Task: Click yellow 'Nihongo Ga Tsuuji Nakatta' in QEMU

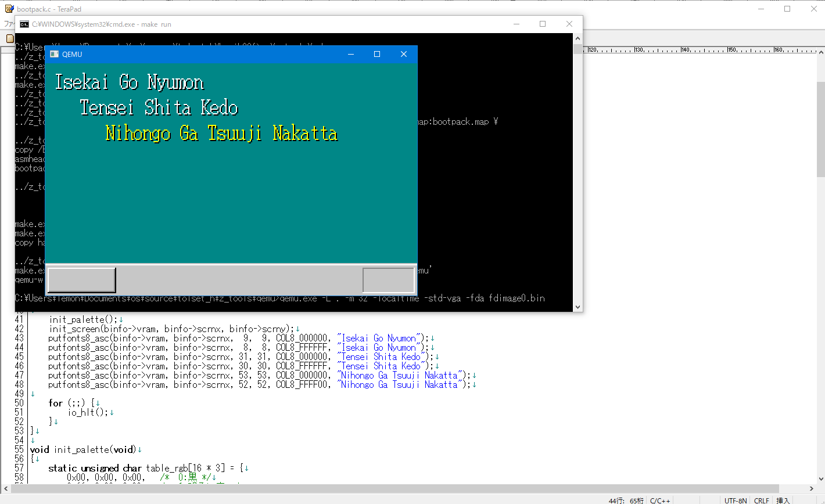Action: point(221,134)
